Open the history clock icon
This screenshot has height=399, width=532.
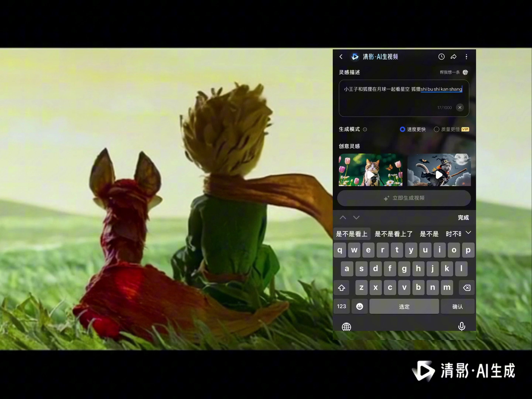[441, 57]
